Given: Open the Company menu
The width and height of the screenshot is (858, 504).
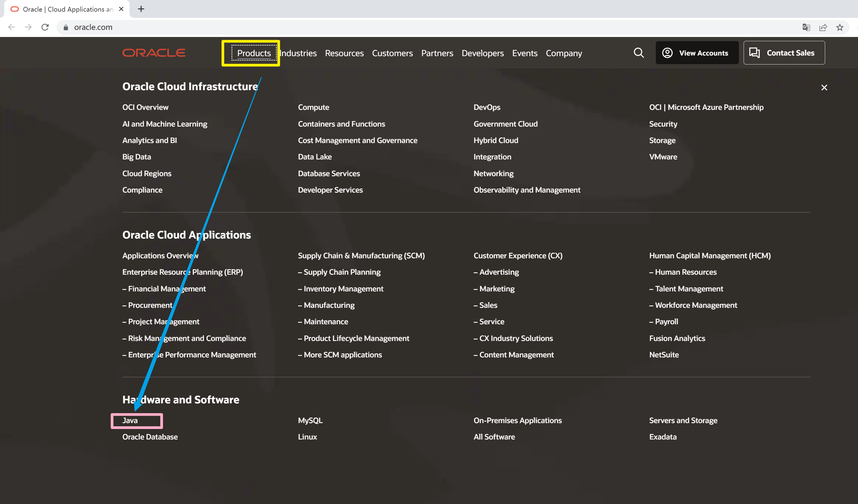Looking at the screenshot, I should point(564,53).
